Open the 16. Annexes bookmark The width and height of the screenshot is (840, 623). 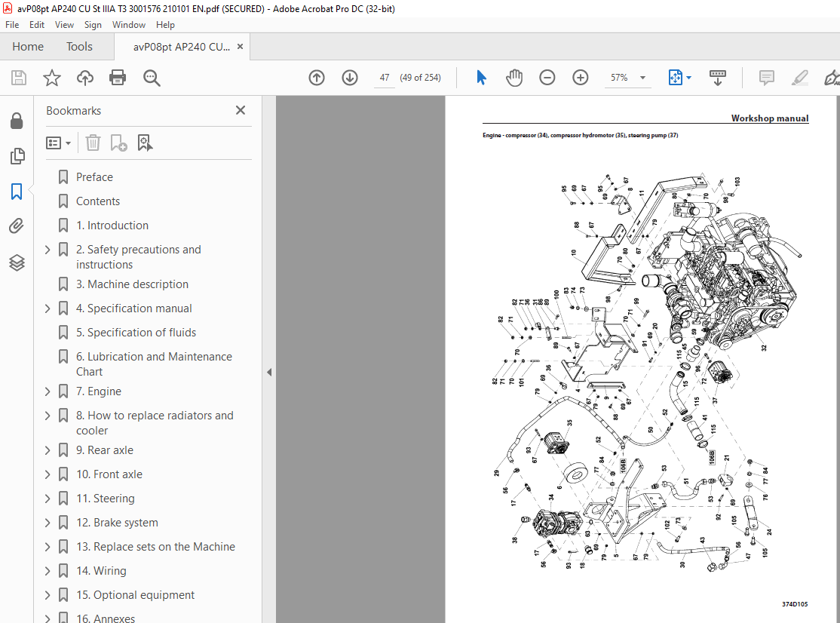coord(106,618)
